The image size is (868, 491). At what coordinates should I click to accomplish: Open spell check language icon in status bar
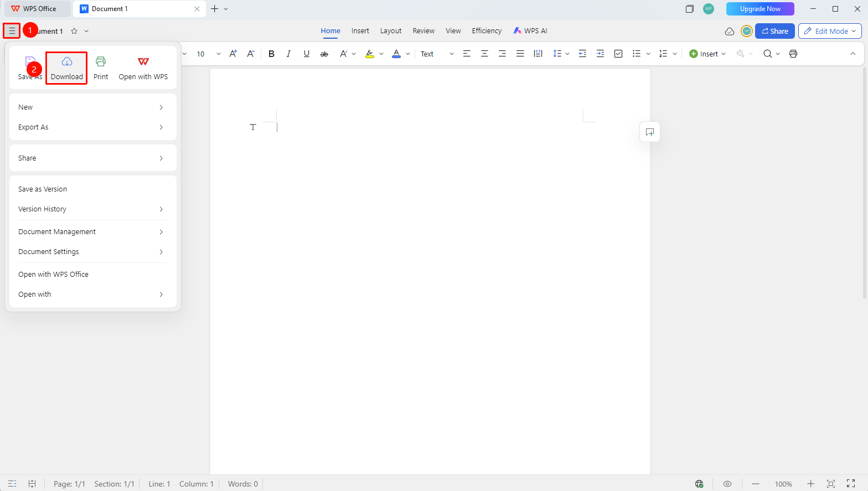pyautogui.click(x=699, y=484)
